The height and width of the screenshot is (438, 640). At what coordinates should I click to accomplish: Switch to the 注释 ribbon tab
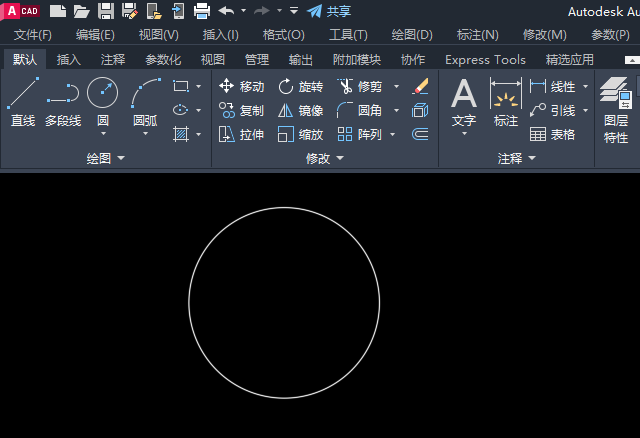pos(113,60)
